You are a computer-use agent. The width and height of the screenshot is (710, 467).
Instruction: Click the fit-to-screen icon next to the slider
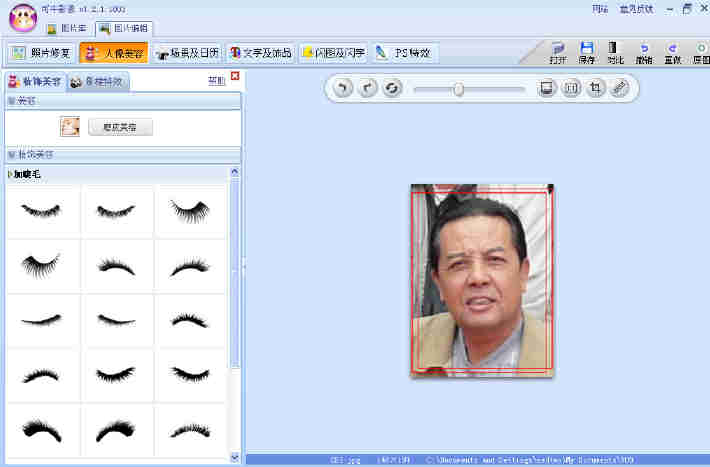coord(547,89)
